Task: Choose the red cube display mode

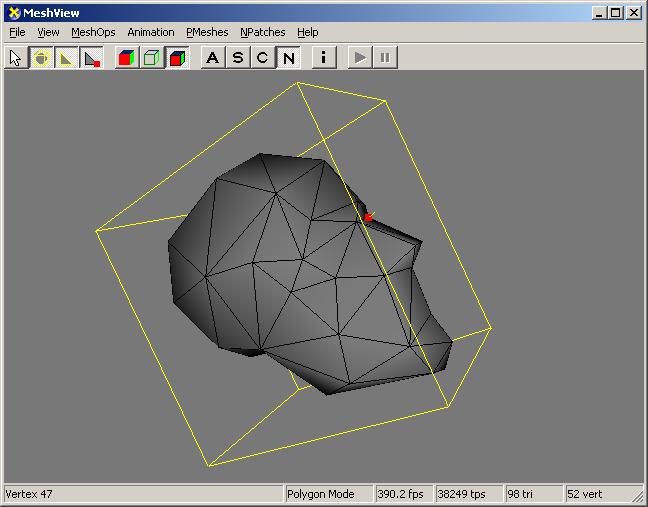Action: 177,57
